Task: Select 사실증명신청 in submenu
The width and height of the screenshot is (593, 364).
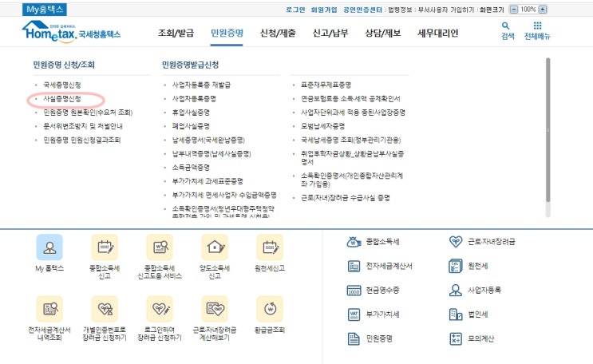Action: [62, 99]
